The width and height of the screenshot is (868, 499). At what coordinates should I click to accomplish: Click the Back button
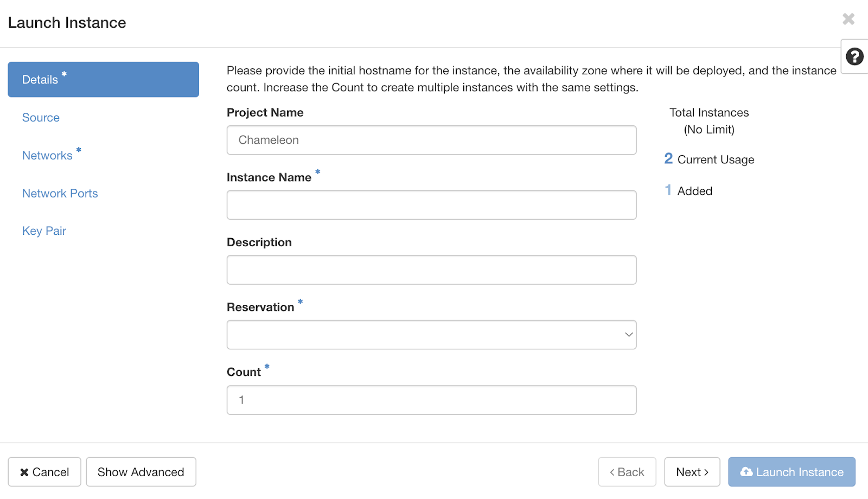click(x=627, y=472)
